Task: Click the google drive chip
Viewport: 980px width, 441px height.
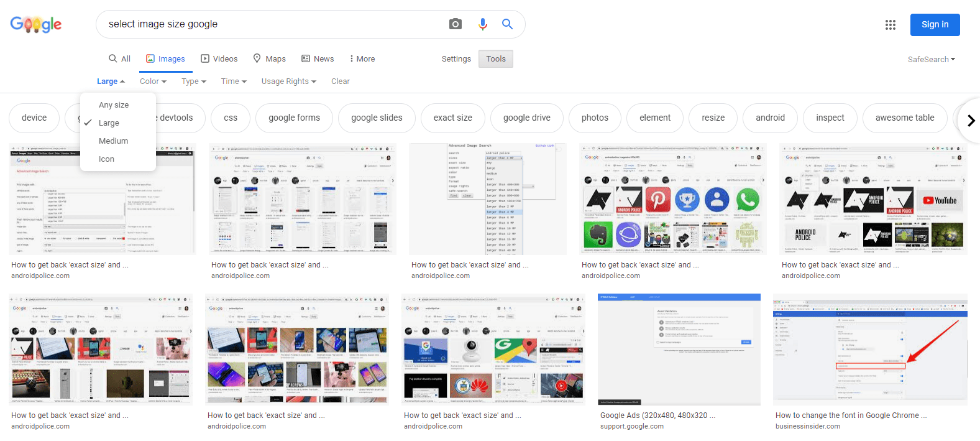Action: click(527, 118)
